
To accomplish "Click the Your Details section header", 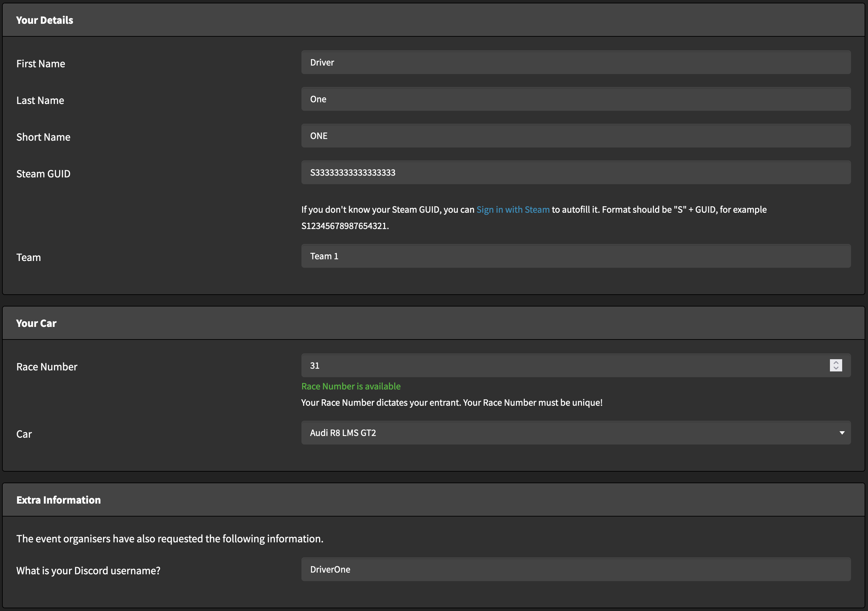I will pyautogui.click(x=45, y=20).
